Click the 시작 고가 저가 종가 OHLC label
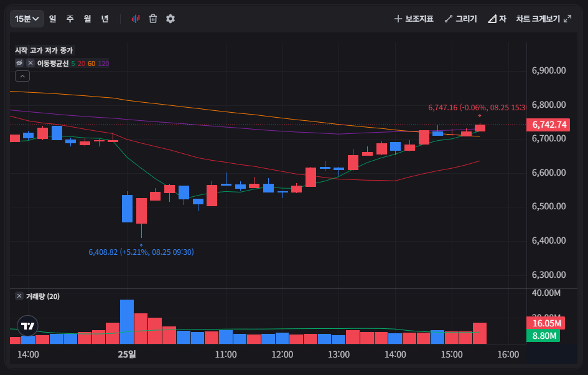588x375 pixels. click(44, 50)
